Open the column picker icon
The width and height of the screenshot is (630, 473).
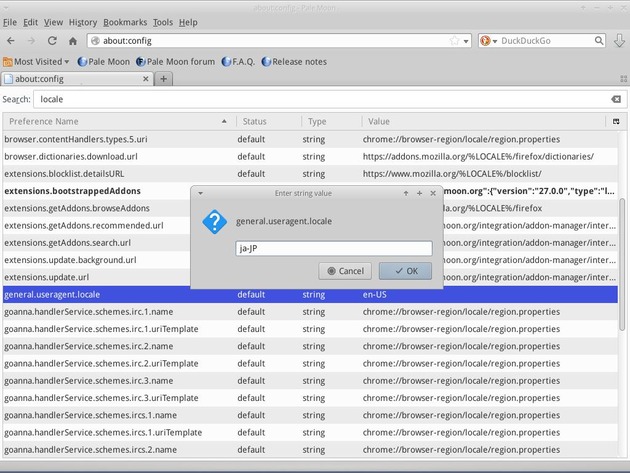pyautogui.click(x=616, y=121)
